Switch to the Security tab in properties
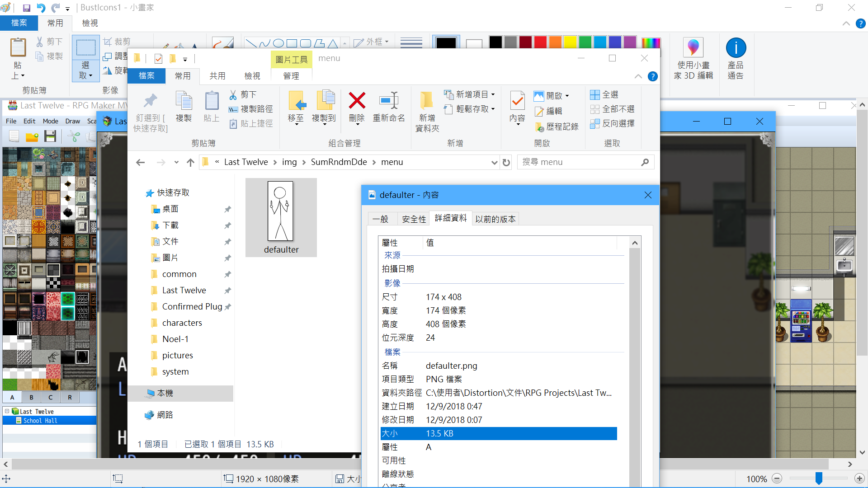This screenshot has height=488, width=868. (414, 219)
